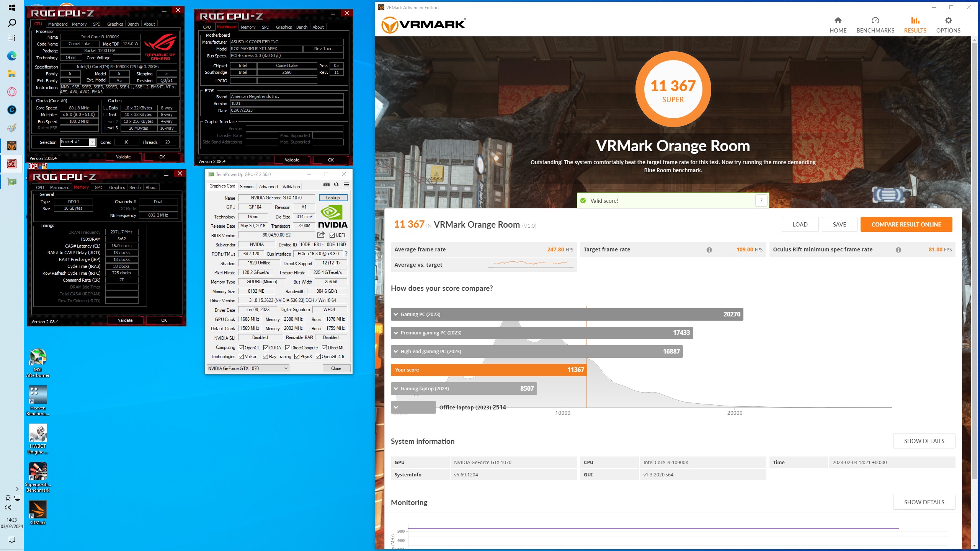
Task: Switch to the Sensors tab in GPU-Z
Action: pyautogui.click(x=247, y=187)
